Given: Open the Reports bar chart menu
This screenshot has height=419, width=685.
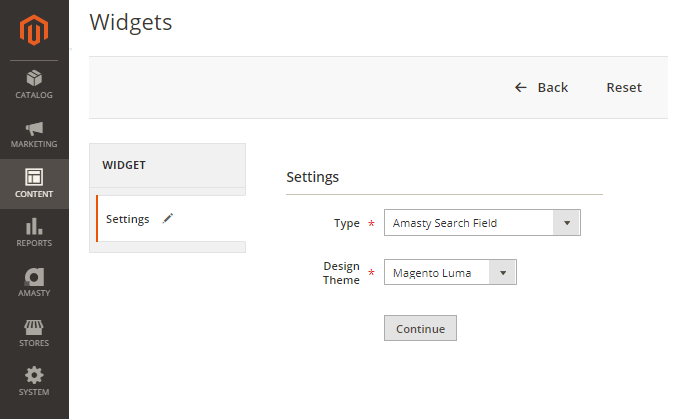Looking at the screenshot, I should pyautogui.click(x=34, y=232).
